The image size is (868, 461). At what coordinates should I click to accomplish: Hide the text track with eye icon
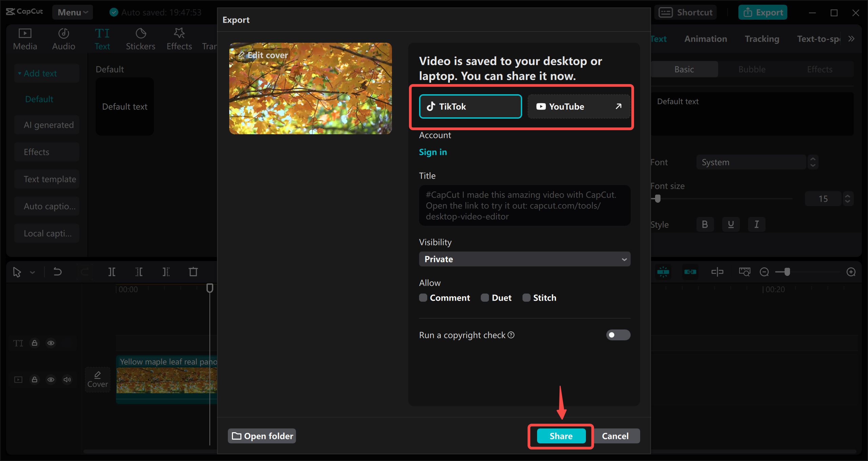point(51,343)
